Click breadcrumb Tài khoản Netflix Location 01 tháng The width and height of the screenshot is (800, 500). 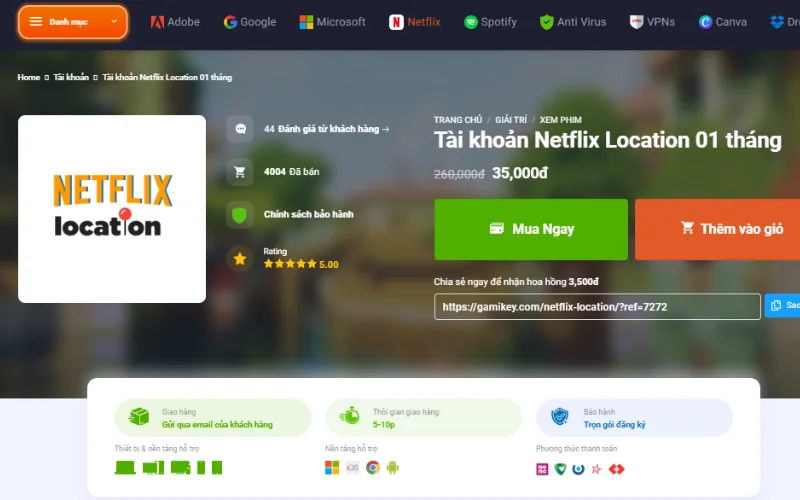click(167, 77)
